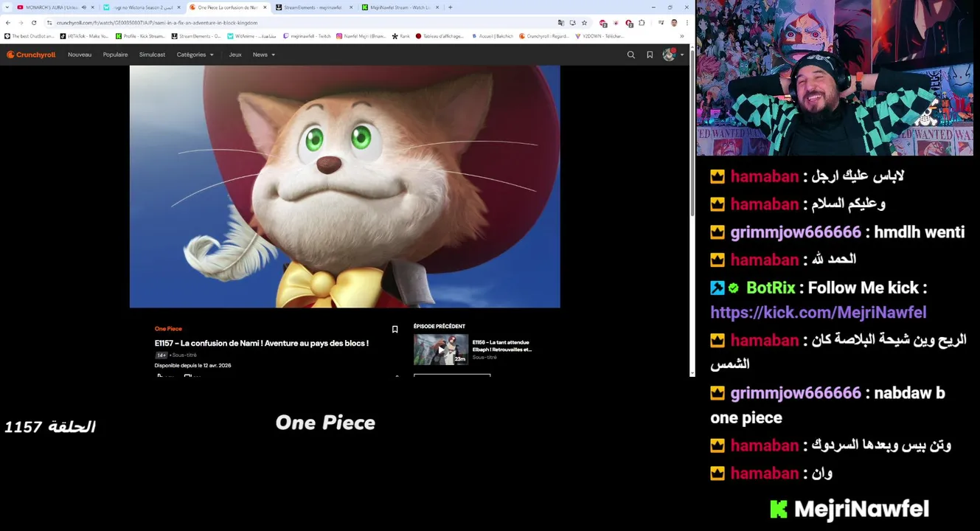Show more bookmarks chevron
This screenshot has width=980, height=531.
click(681, 36)
